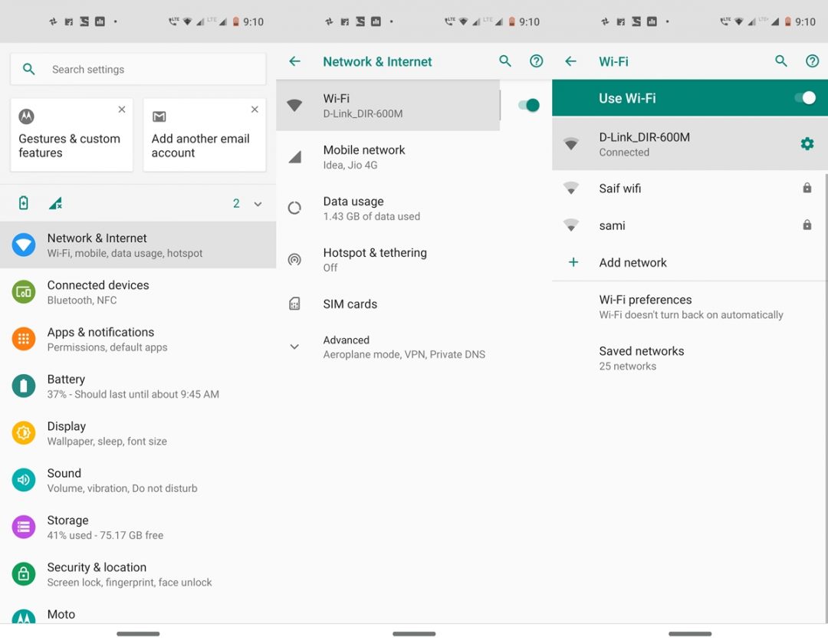The width and height of the screenshot is (828, 644).
Task: Open Sound Volume, vibration settings
Action: [x=138, y=480]
